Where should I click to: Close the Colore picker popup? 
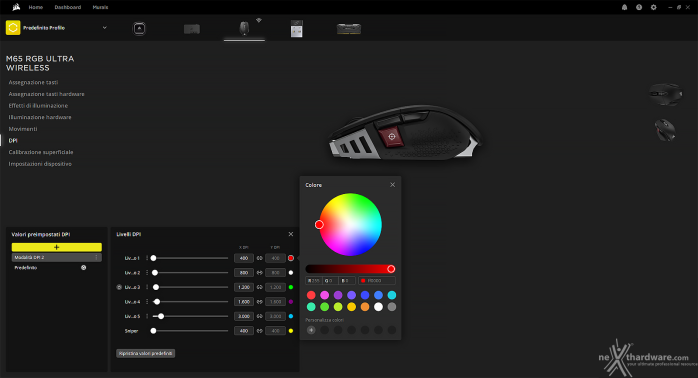[x=392, y=185]
